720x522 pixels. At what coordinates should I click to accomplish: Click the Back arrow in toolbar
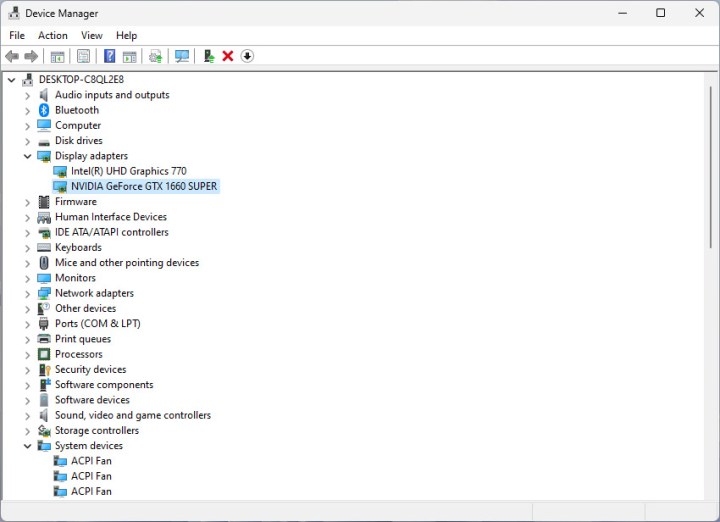(x=12, y=56)
